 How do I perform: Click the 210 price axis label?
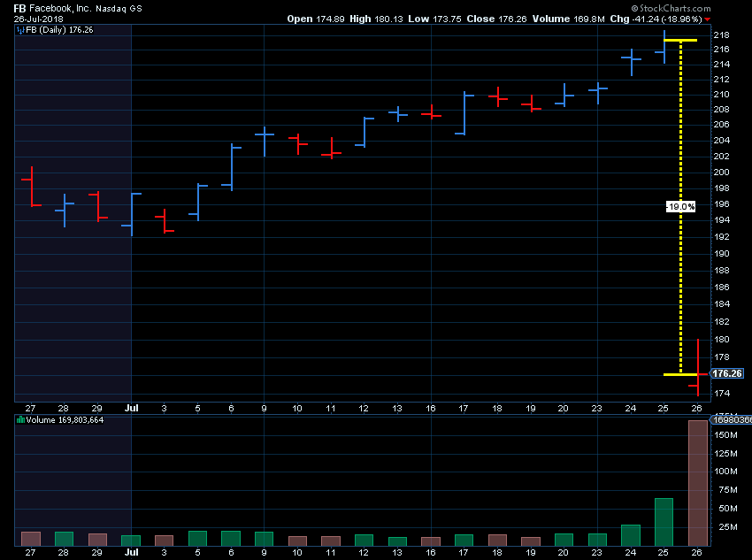(x=721, y=95)
